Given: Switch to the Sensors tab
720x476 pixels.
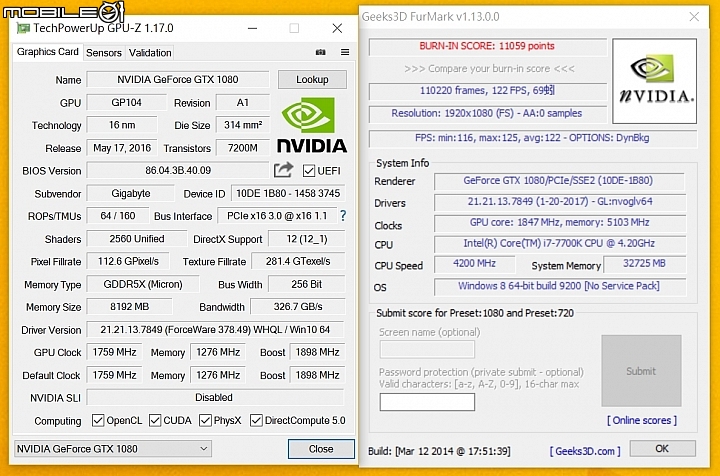Looking at the screenshot, I should coord(104,53).
